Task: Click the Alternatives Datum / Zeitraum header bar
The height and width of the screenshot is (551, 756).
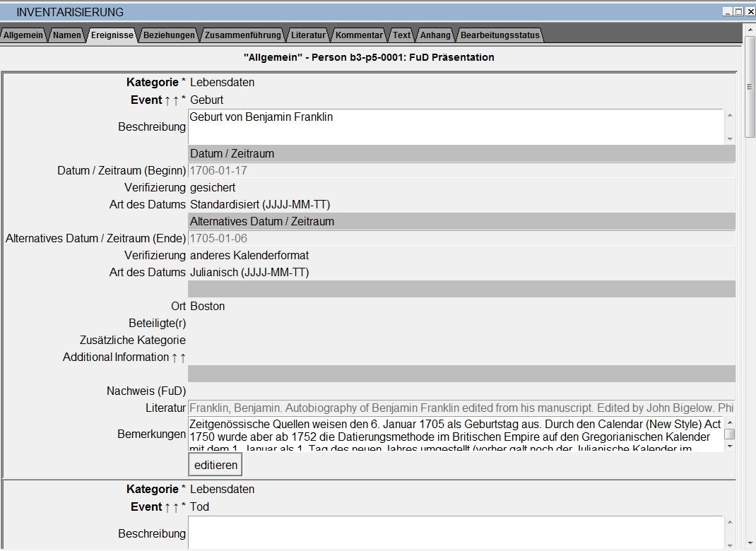Action: tap(461, 222)
